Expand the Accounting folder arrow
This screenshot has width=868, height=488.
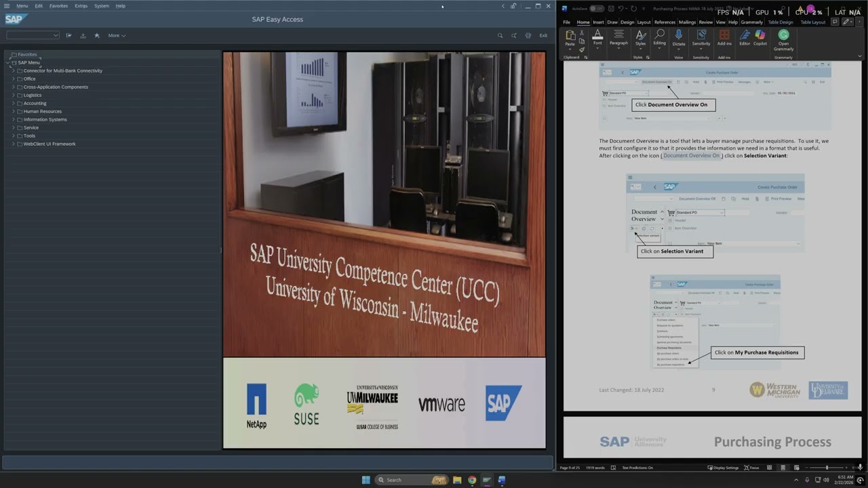point(14,103)
